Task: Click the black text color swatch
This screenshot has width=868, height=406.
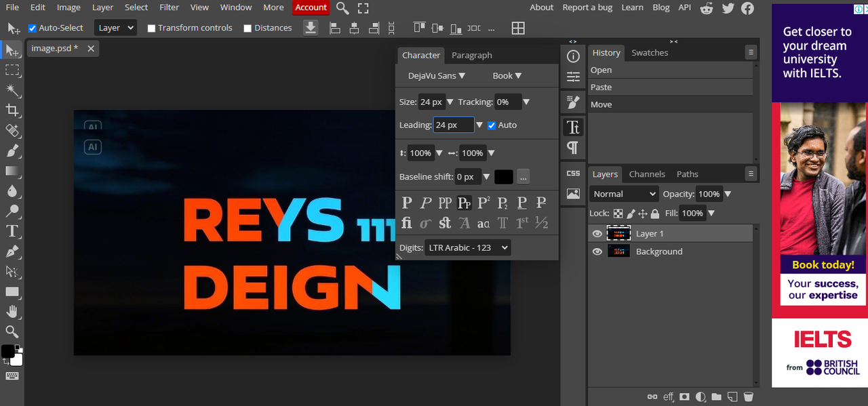Action: pos(503,177)
